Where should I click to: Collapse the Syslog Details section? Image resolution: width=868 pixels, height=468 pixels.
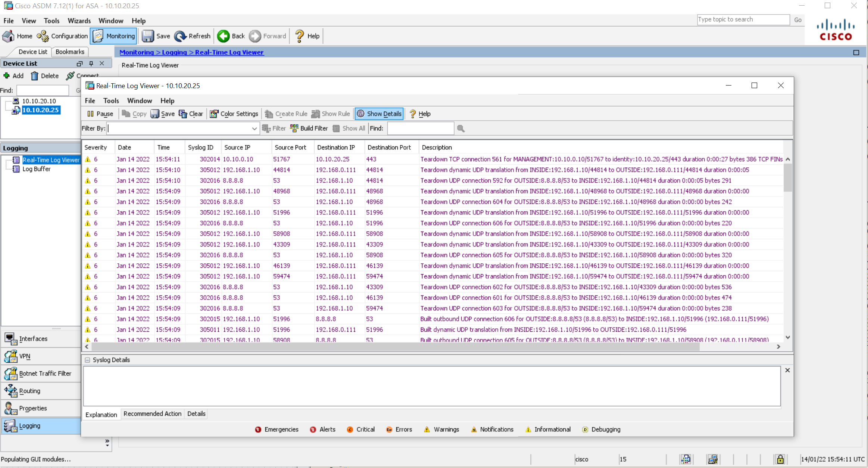point(88,360)
